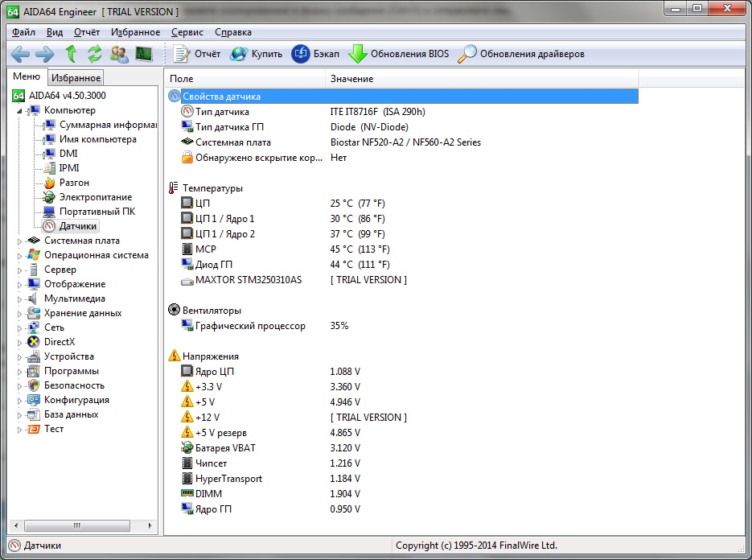Click sidebar scrollbar right arrow

pos(150,525)
